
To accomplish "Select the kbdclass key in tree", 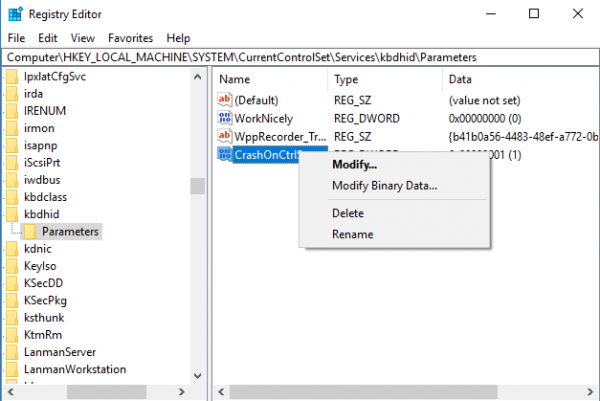I will pos(49,194).
